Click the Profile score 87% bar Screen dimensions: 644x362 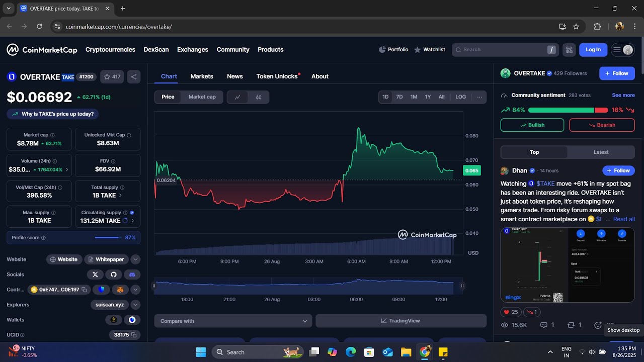[73, 237]
